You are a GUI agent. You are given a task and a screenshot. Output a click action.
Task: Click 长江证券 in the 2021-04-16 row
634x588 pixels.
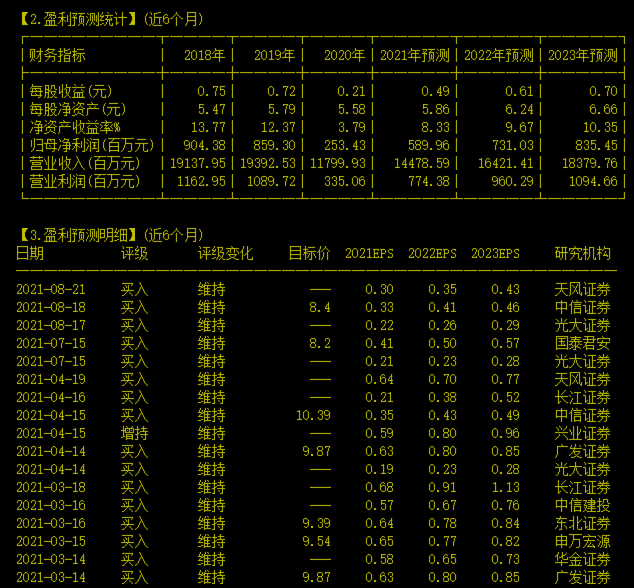pyautogui.click(x=582, y=398)
